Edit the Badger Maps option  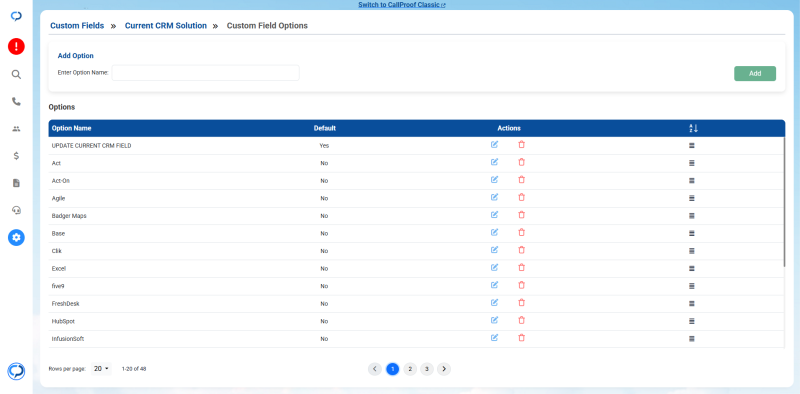click(x=494, y=215)
